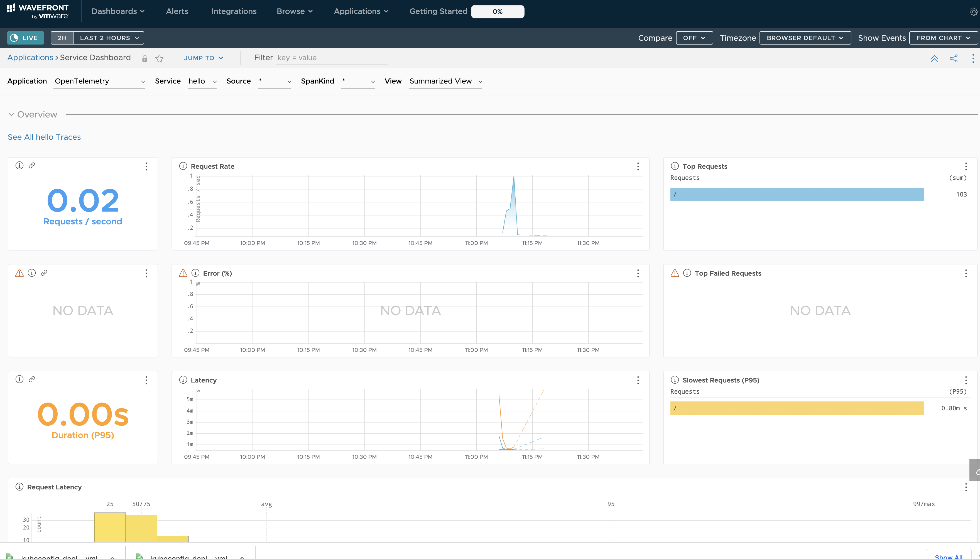Screen dimensions: 980x559
Task: Click the share dashboard icon
Action: [x=954, y=58]
